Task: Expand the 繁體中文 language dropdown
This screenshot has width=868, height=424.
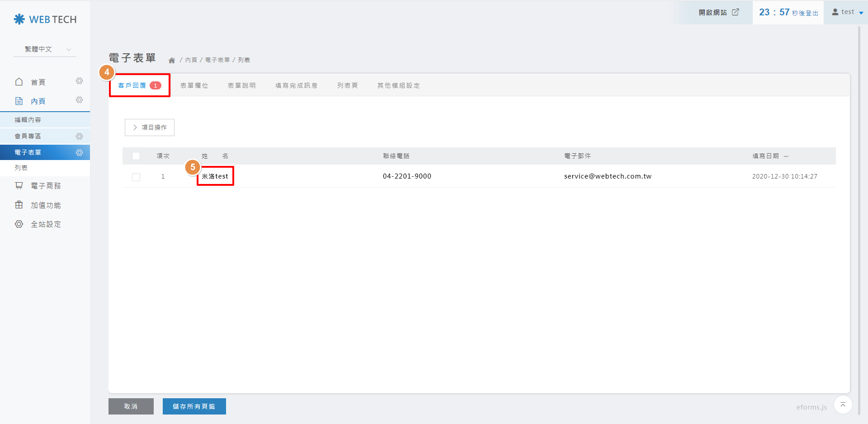Action: pos(45,49)
